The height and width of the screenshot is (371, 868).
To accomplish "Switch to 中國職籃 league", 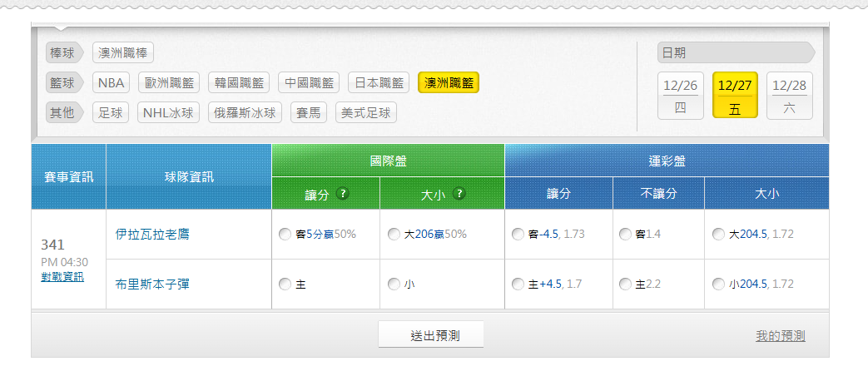I will [309, 83].
